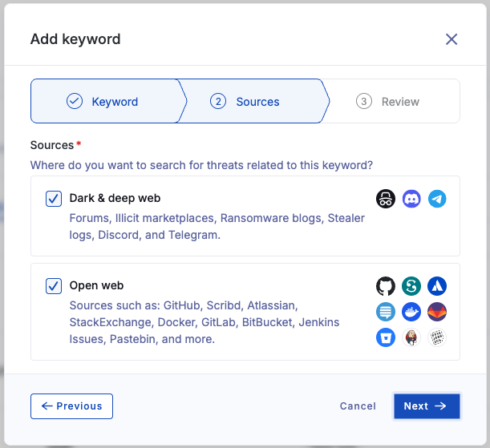
Task: Click the Discord source icon
Action: pyautogui.click(x=411, y=199)
